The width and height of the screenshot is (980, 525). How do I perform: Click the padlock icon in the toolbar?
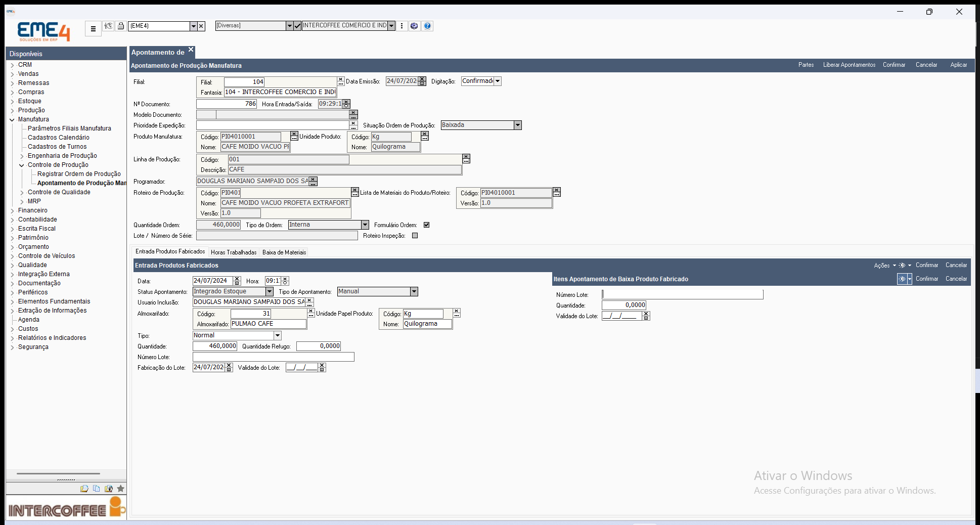click(x=121, y=26)
